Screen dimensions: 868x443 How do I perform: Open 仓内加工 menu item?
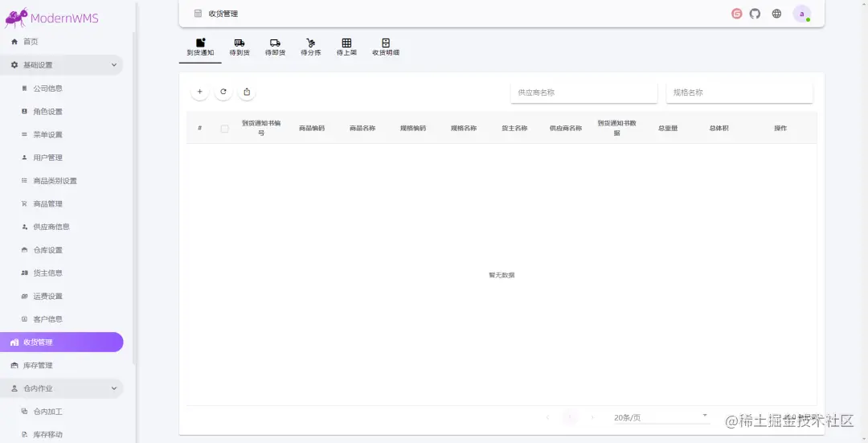(x=61, y=412)
